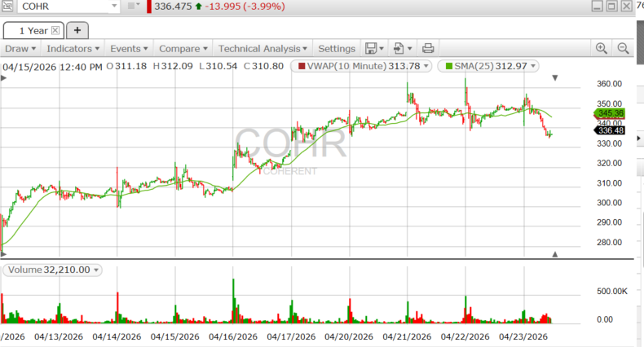Open chart Settings
The width and height of the screenshot is (644, 347).
[x=337, y=48]
